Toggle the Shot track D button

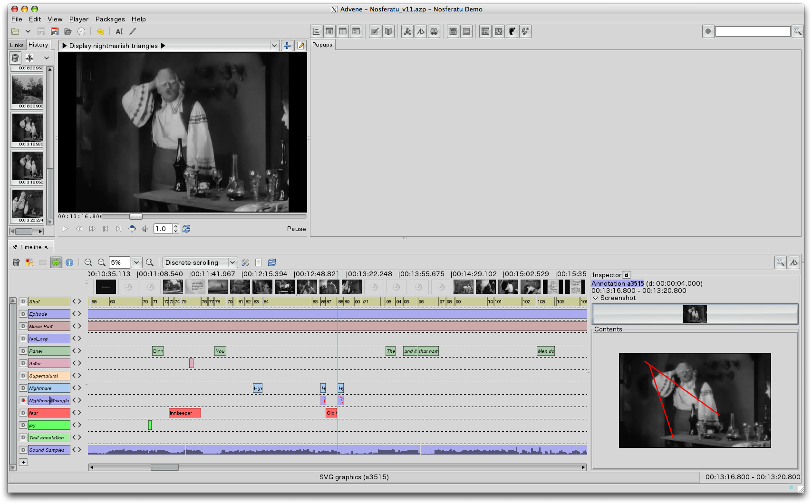[x=23, y=301]
